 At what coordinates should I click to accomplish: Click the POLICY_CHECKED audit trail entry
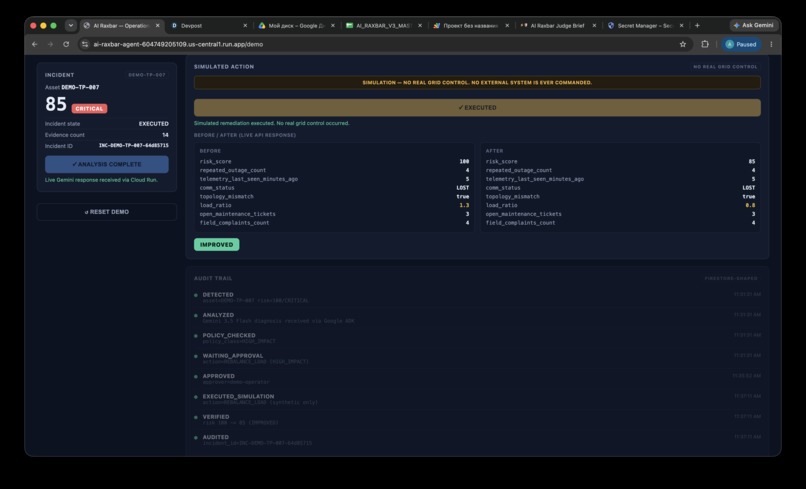coord(477,338)
